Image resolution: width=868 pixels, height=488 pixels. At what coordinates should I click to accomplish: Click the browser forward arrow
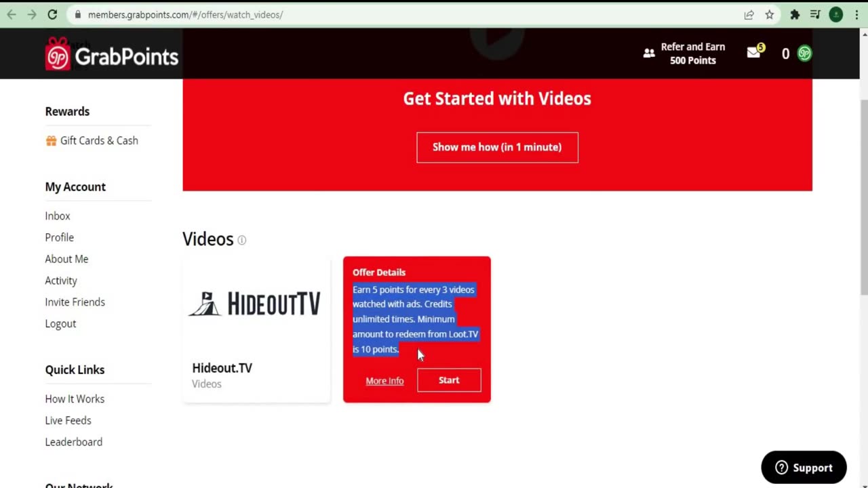coord(32,14)
